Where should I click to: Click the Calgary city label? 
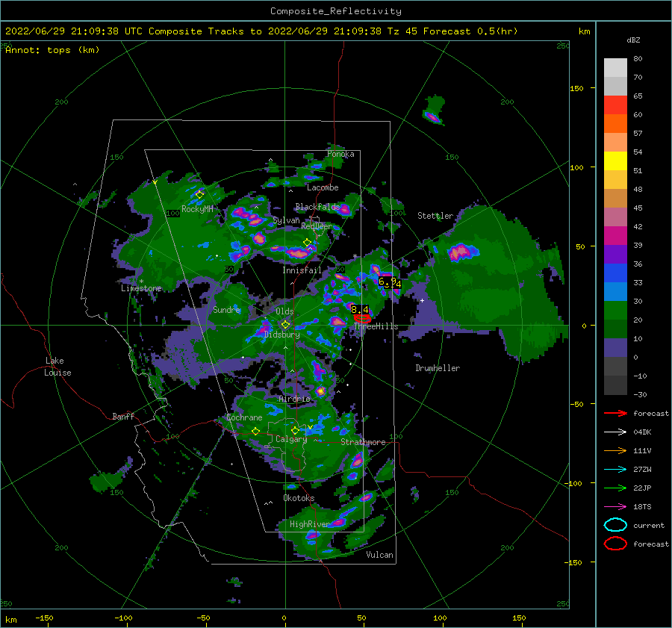pos(291,439)
